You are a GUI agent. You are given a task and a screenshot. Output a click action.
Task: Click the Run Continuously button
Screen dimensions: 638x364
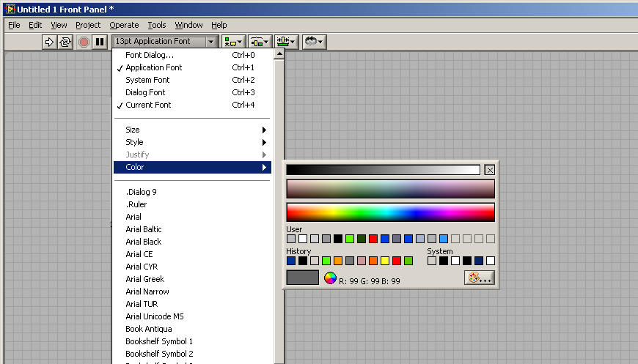65,42
